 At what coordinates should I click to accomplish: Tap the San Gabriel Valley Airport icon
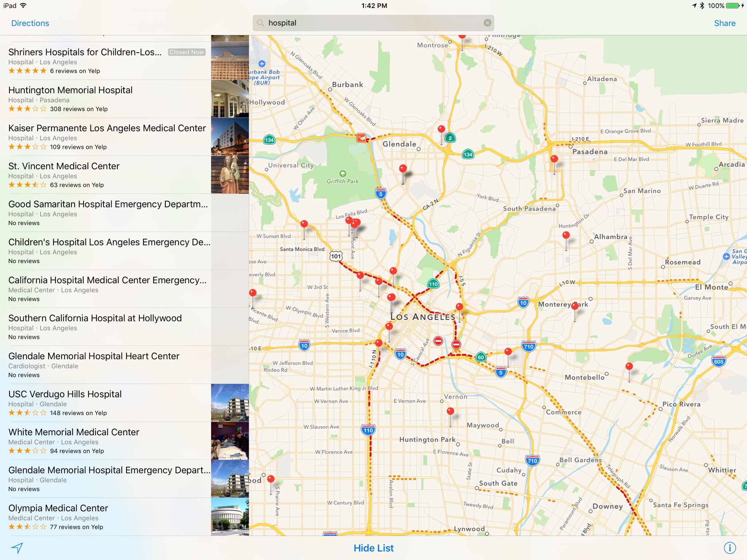coord(726,256)
